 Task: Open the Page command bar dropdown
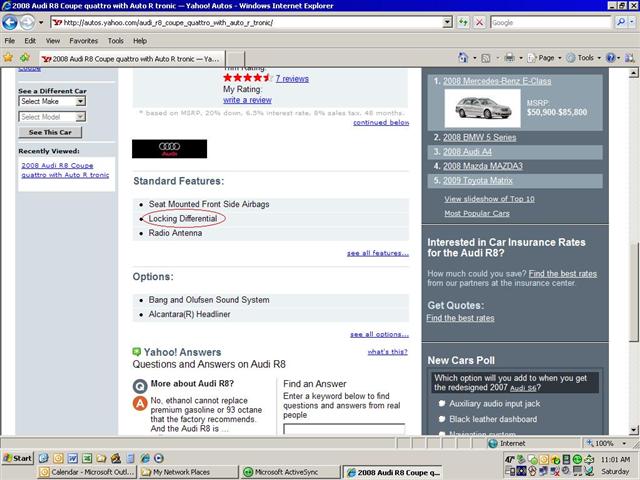[545, 58]
